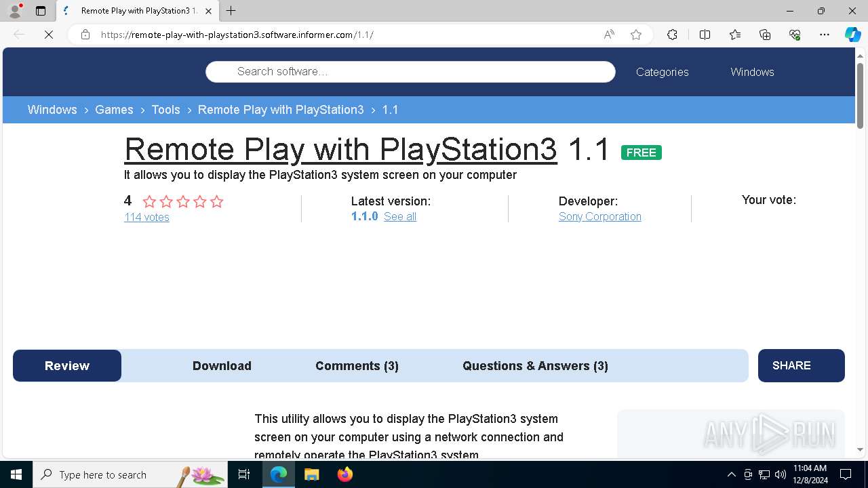Activate Read aloud icon
868x488 pixels.
pyautogui.click(x=609, y=35)
